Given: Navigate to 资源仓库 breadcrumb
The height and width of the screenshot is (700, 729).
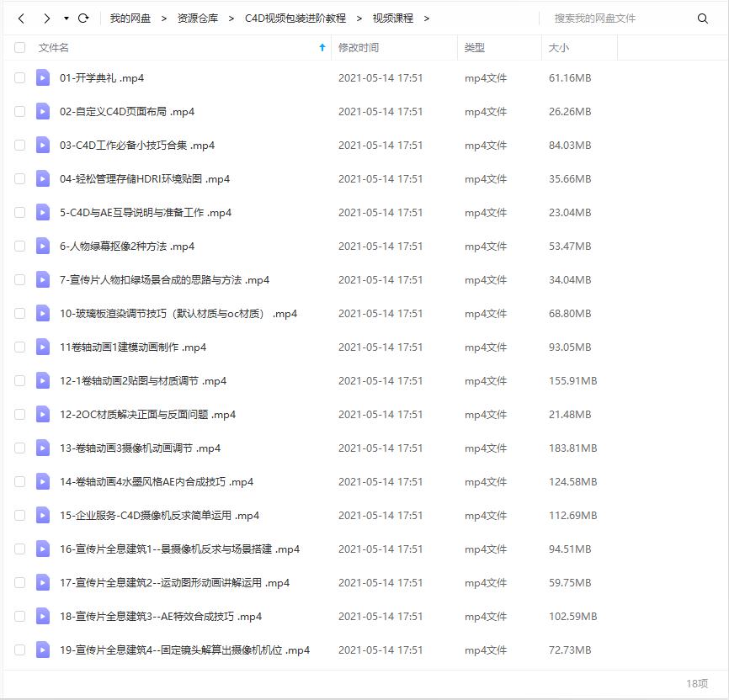Looking at the screenshot, I should tap(198, 19).
